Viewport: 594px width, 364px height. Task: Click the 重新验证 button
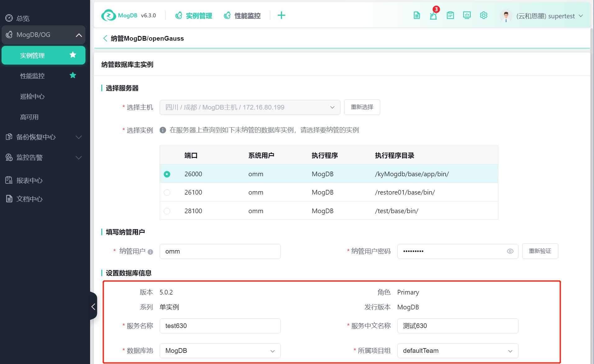click(x=540, y=251)
